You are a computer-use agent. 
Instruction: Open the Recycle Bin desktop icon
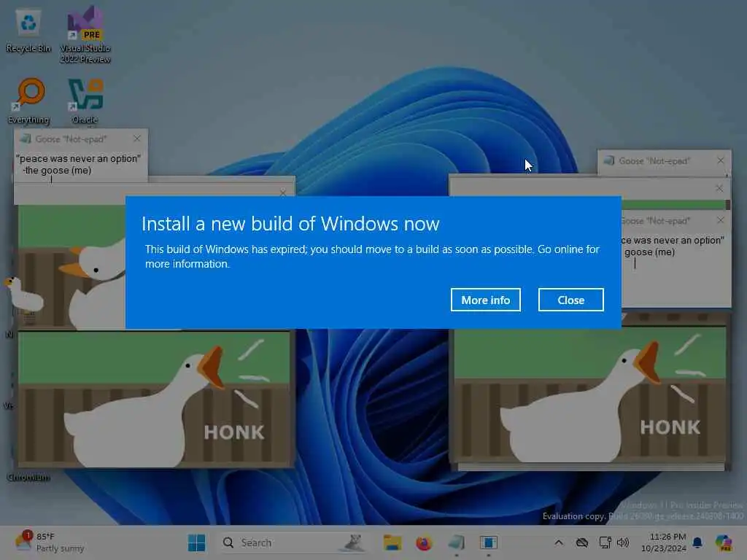pyautogui.click(x=28, y=31)
